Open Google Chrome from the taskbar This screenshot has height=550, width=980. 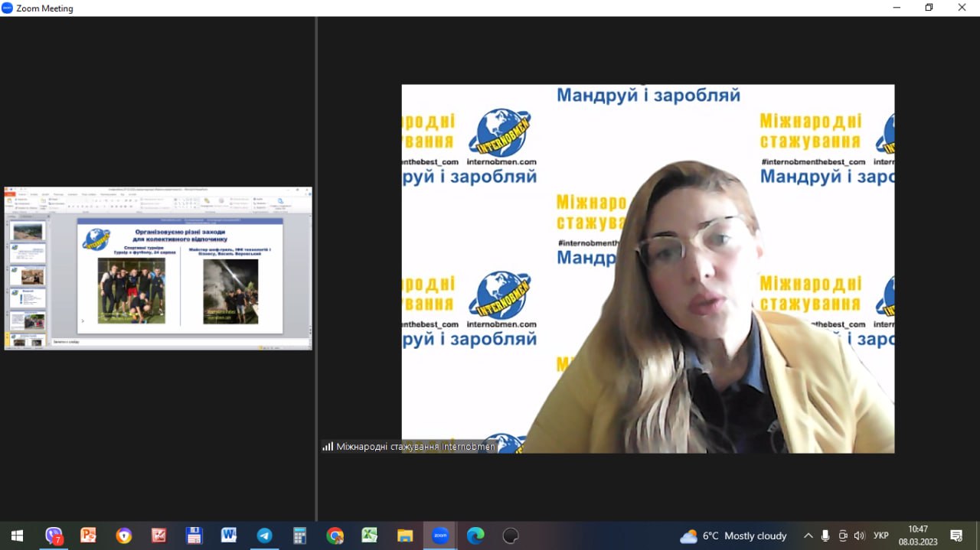point(335,535)
